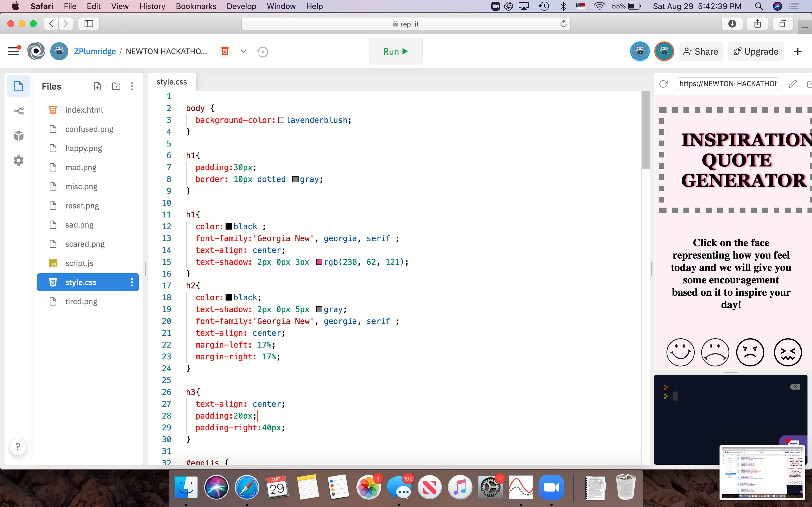812x507 pixels.
Task: Toggle the Files panel icon
Action: pos(18,86)
